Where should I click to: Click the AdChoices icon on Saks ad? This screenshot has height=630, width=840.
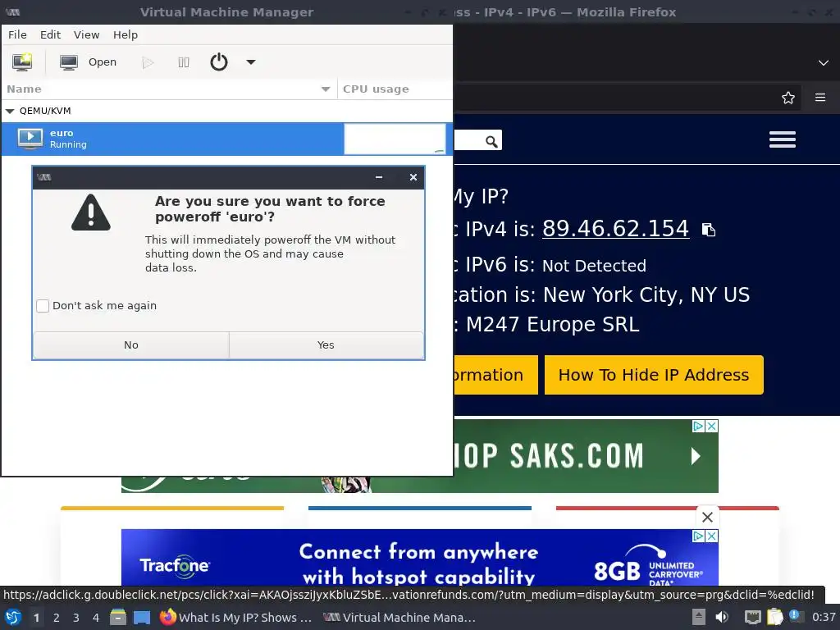(698, 426)
